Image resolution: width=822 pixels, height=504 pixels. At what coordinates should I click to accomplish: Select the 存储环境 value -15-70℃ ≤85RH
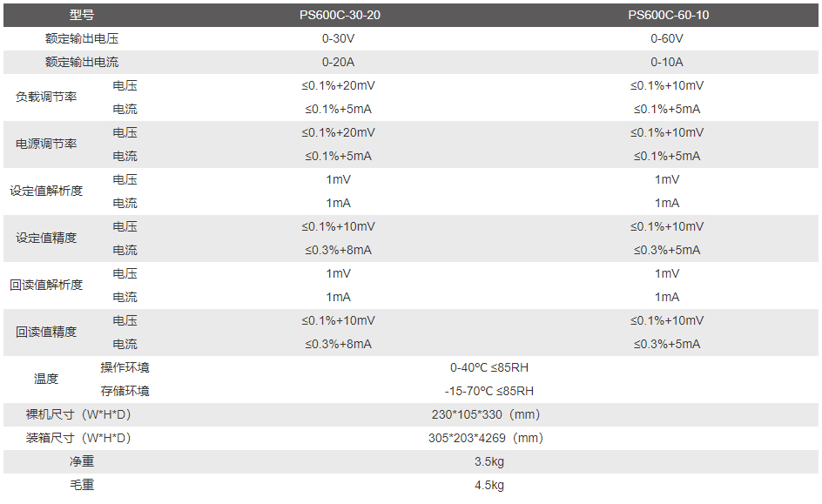[489, 392]
